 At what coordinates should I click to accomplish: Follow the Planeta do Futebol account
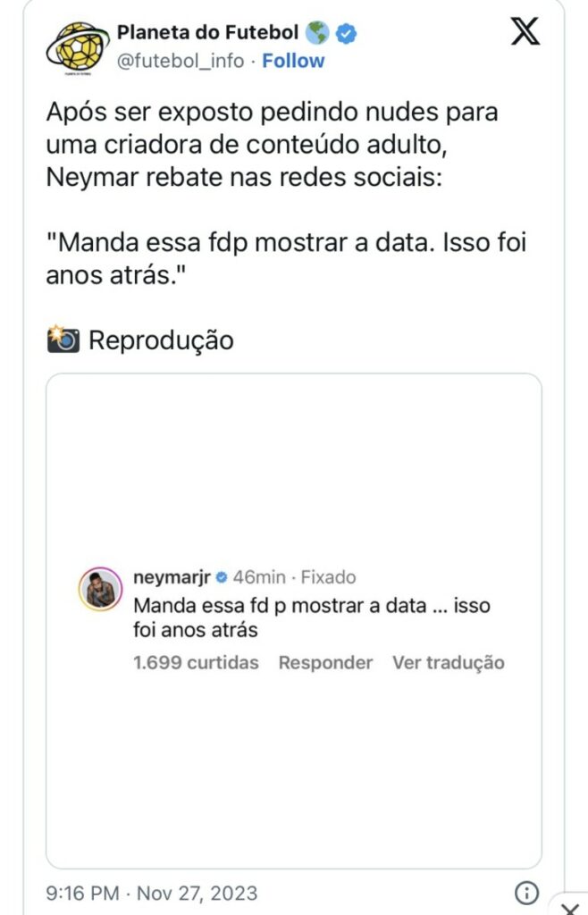pos(293,61)
